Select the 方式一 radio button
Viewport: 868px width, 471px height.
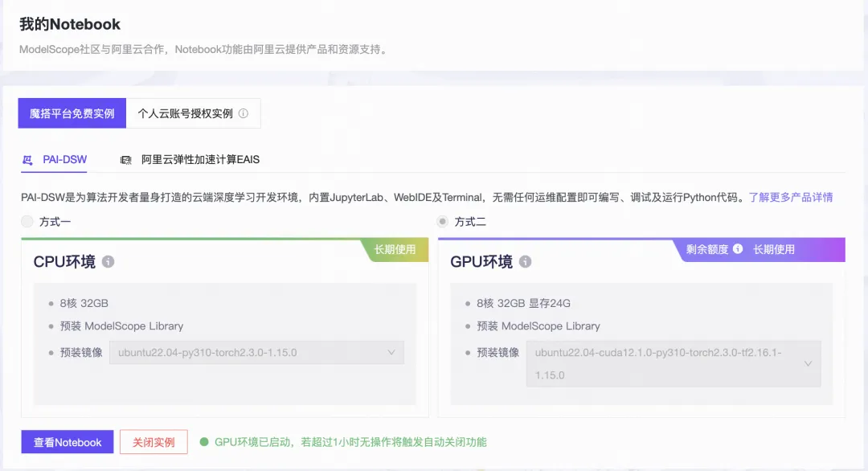27,222
